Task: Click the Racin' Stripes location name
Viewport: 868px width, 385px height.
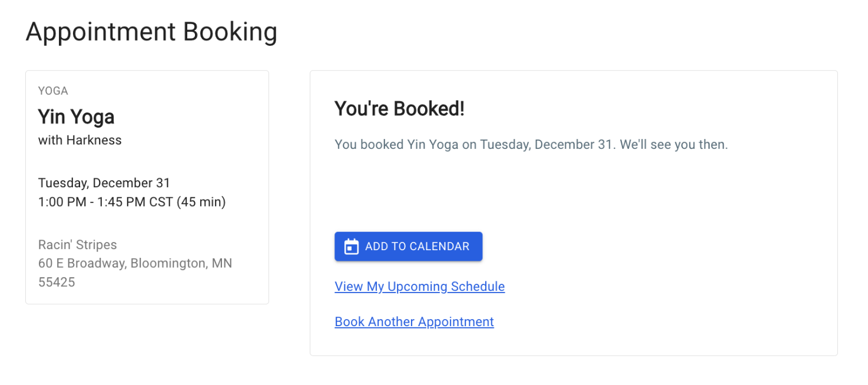Action: (x=77, y=245)
